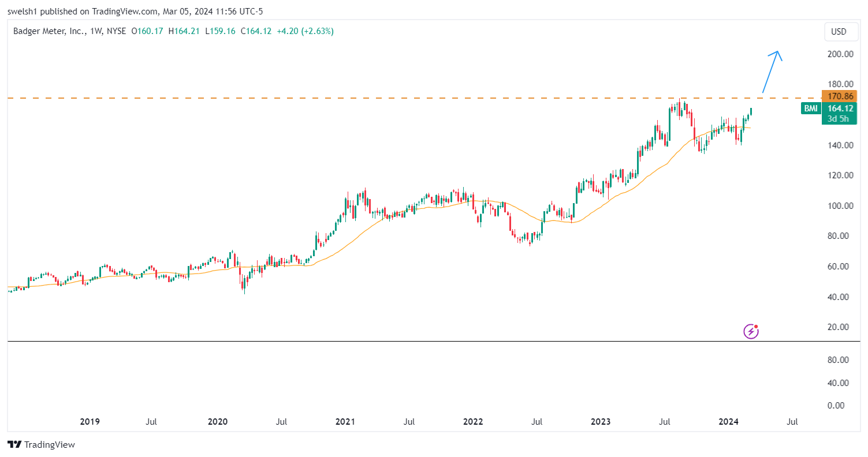The image size is (868, 457).
Task: Click the 2022 label on time axis
Action: pos(473,422)
